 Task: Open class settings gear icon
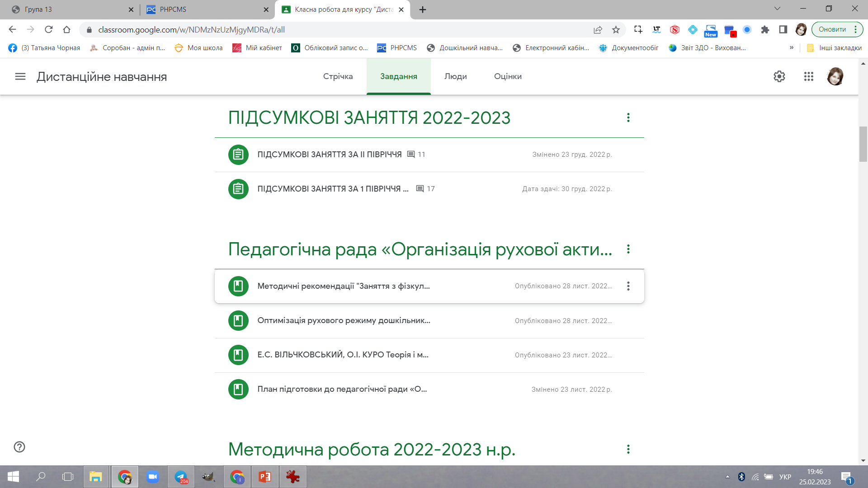coord(779,76)
